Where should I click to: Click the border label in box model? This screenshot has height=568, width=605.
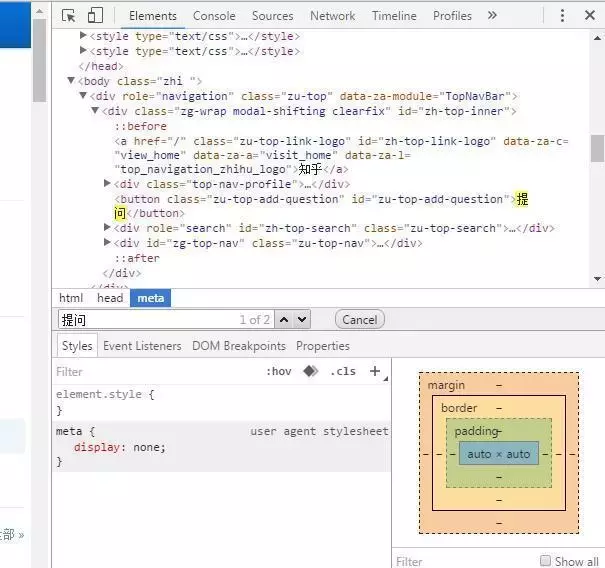(x=459, y=408)
